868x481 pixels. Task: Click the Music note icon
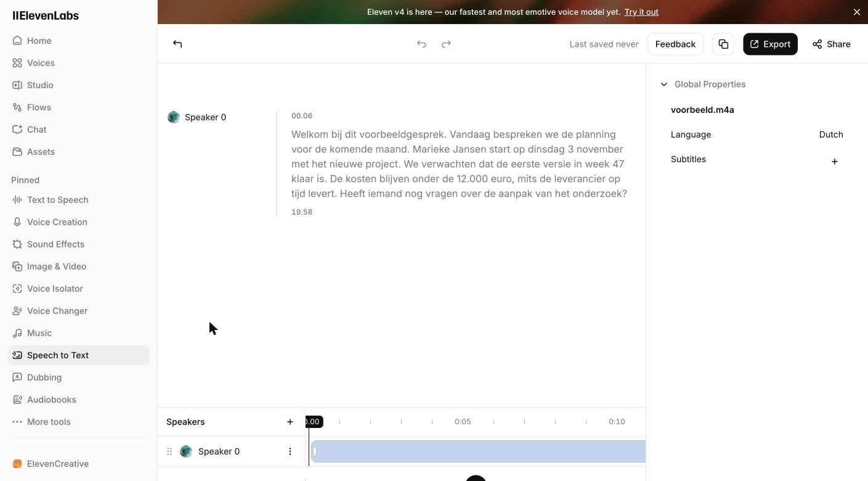[17, 333]
